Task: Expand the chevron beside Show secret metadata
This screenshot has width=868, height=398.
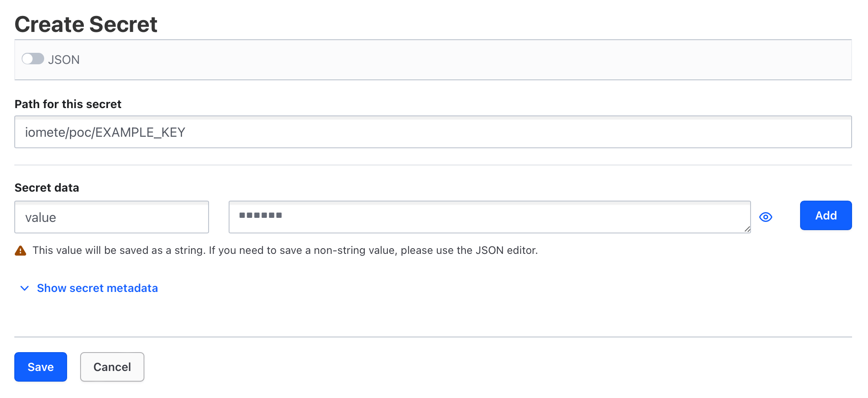Action: pos(25,288)
